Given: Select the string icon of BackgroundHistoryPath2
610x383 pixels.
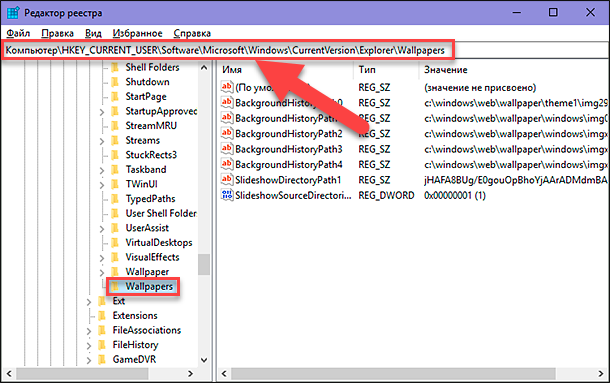Looking at the screenshot, I should [227, 133].
